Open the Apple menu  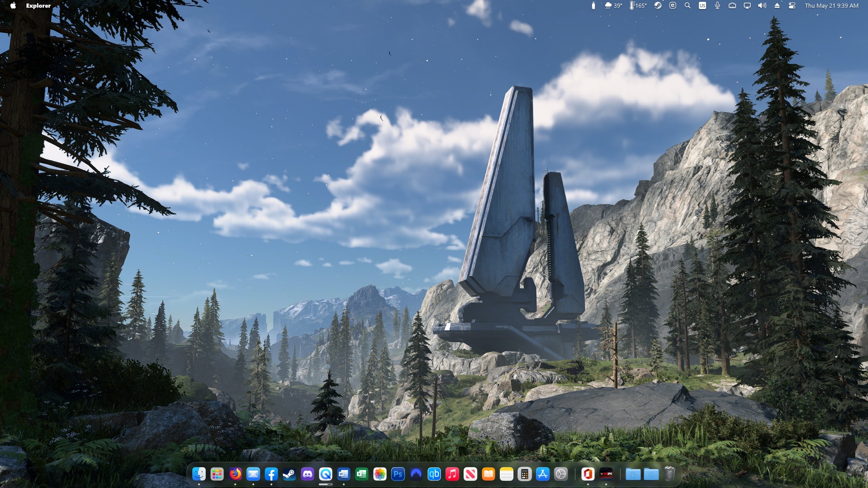pos(13,5)
